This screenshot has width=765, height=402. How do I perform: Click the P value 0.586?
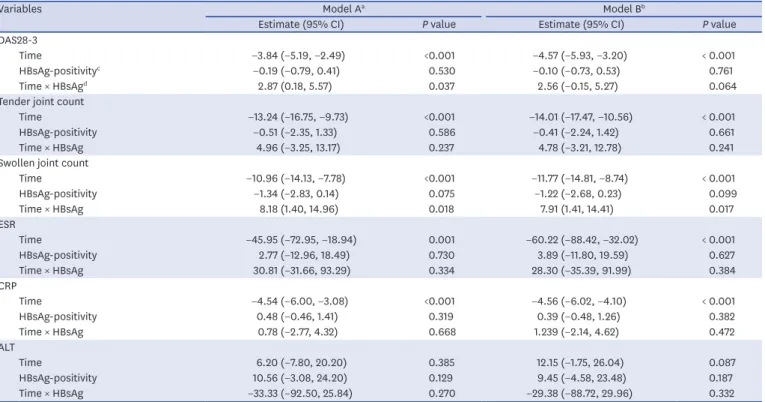point(442,132)
